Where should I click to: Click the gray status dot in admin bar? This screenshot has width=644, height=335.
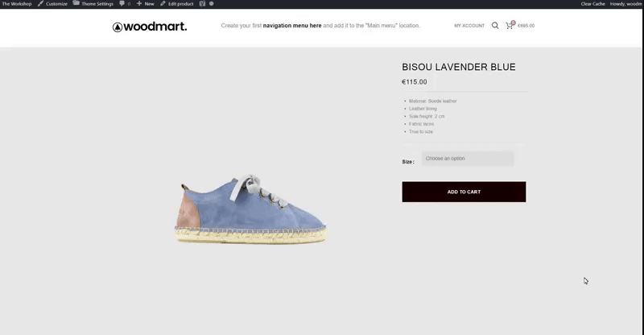pos(211,3)
